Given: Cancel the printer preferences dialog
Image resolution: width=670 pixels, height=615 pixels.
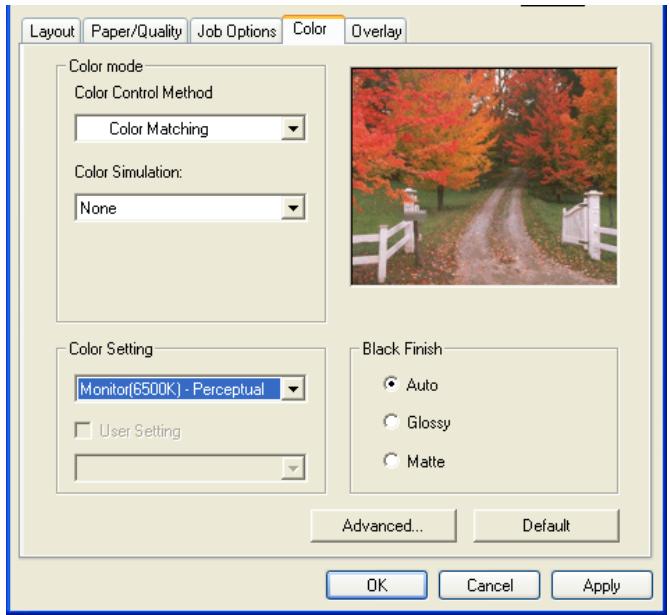Looking at the screenshot, I should (x=489, y=585).
